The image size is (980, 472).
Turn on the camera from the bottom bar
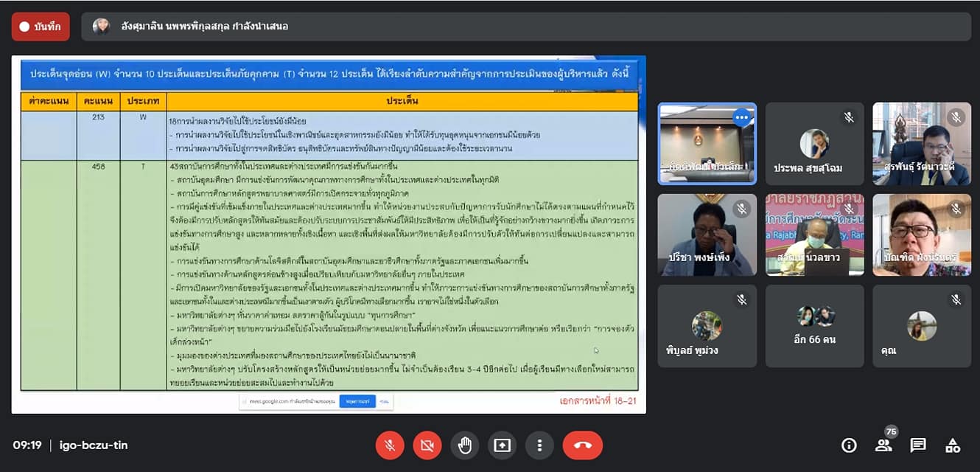pyautogui.click(x=427, y=445)
